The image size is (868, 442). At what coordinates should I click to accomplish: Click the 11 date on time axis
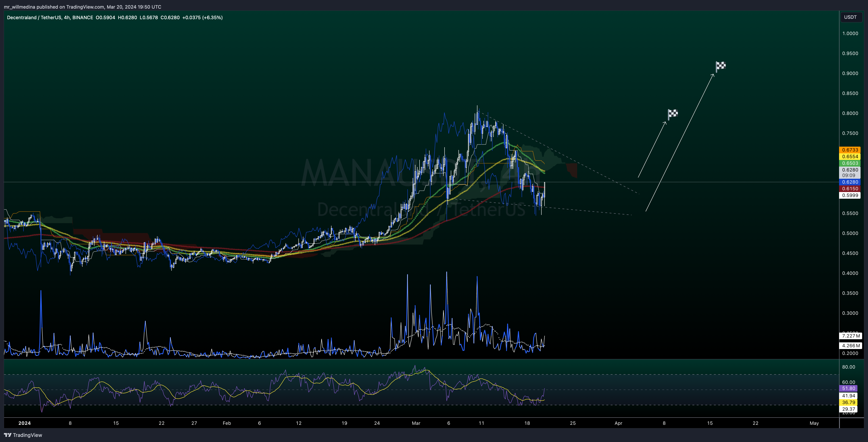point(481,423)
